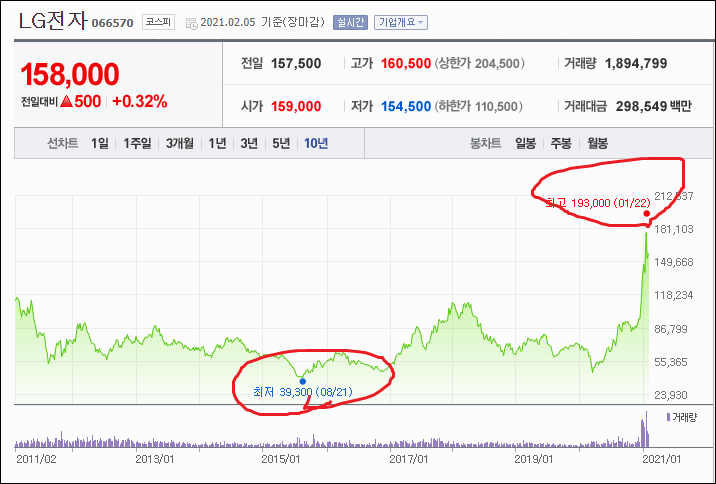The image size is (716, 484).
Task: Select the 1일 line chart tab
Action: (100, 143)
